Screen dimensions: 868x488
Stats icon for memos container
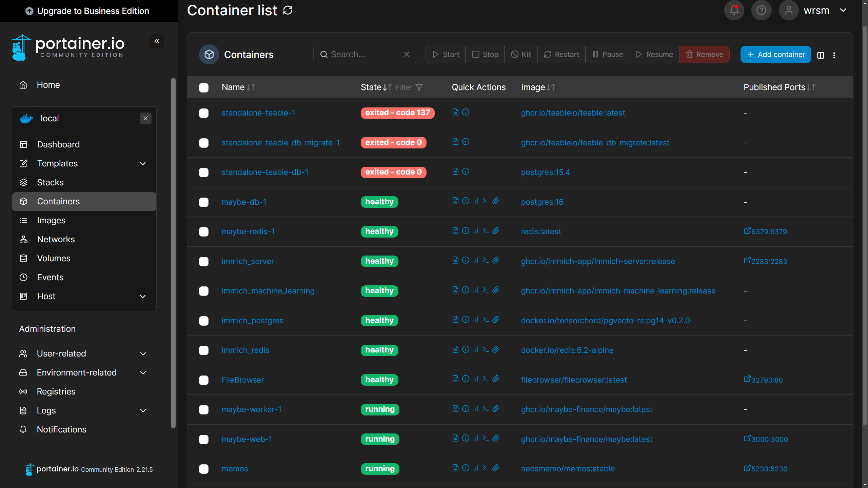coord(476,468)
